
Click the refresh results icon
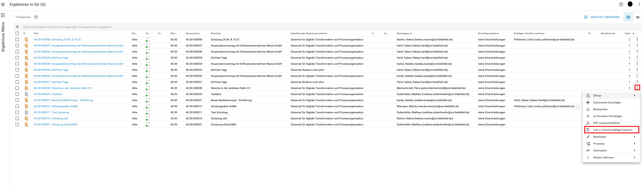(x=36, y=17)
